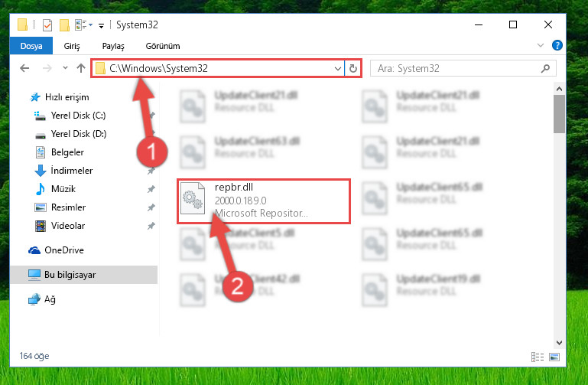Click the search magnifier icon
Screen dimensions: 588x385
click(x=546, y=68)
